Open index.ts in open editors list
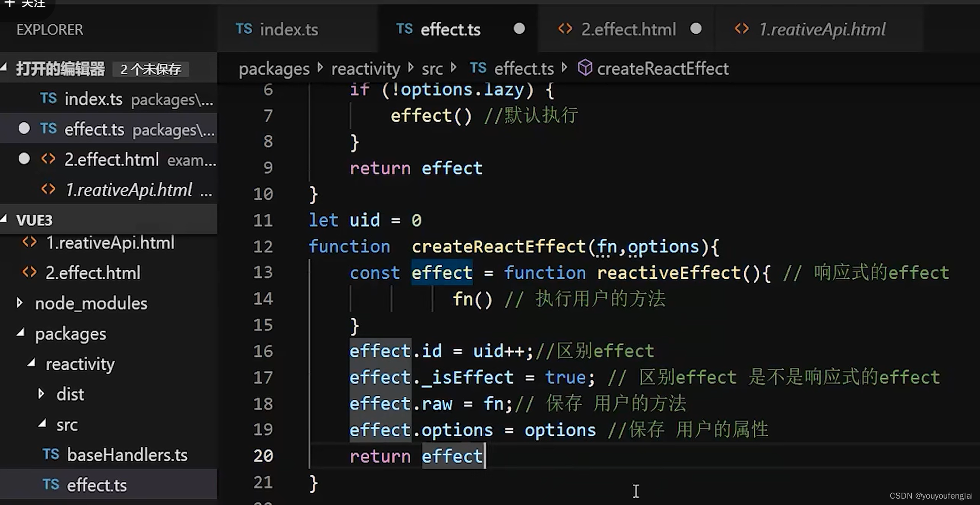 point(109,99)
